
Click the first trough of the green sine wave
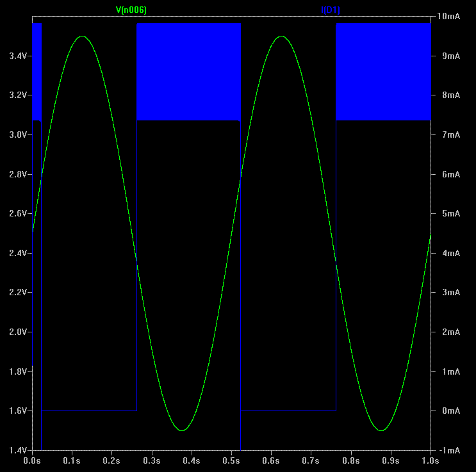click(x=182, y=430)
